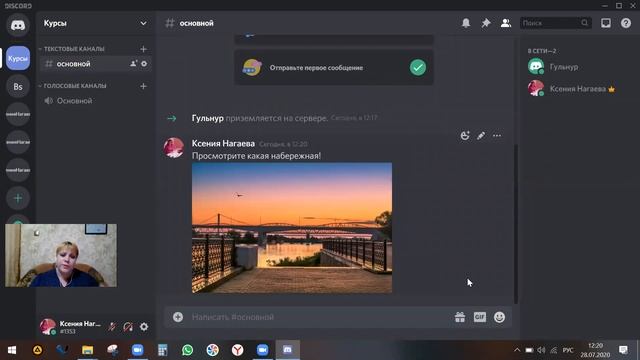Open notification settings bell icon
The width and height of the screenshot is (640, 360).
click(x=466, y=23)
